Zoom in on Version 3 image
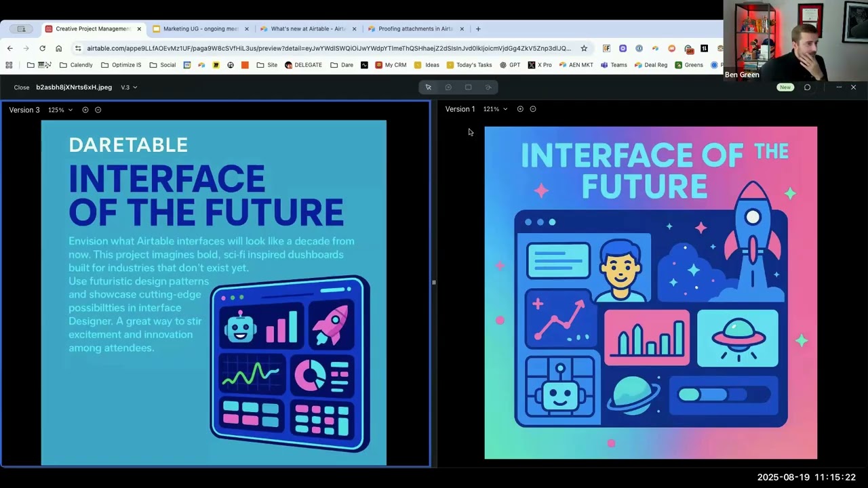 (85, 110)
